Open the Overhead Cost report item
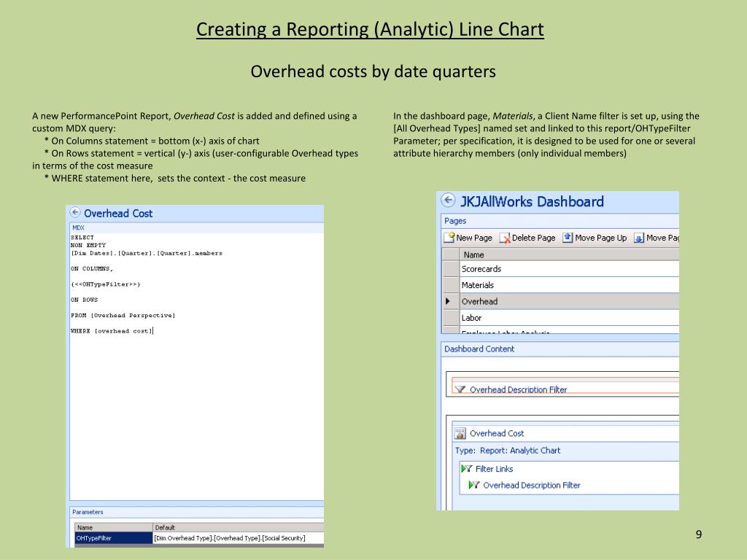The image size is (747, 560). (497, 433)
